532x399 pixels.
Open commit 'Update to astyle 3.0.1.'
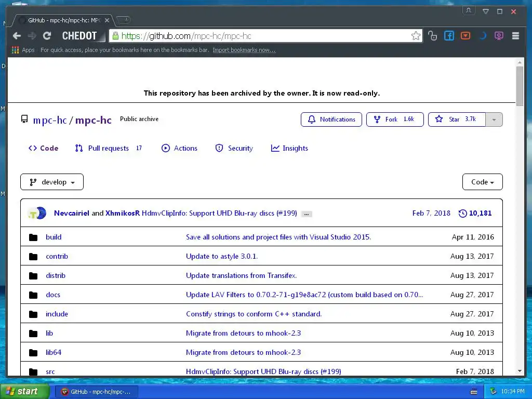point(222,257)
